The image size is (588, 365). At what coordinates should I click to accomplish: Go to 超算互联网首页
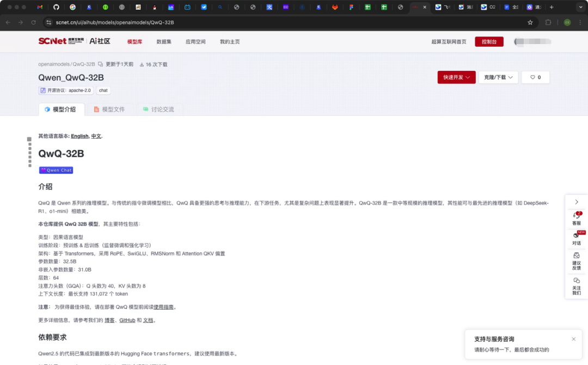coord(449,41)
